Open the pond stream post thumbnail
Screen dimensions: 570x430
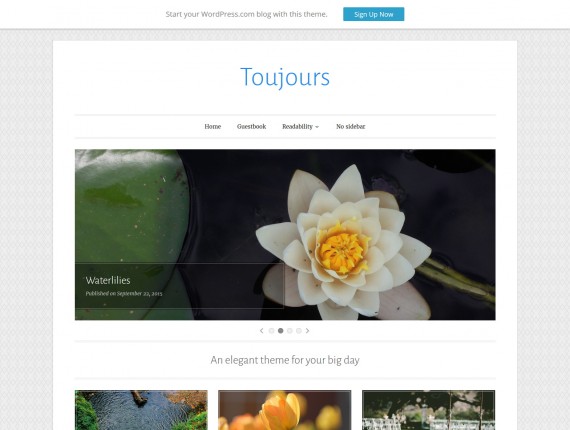(x=141, y=410)
